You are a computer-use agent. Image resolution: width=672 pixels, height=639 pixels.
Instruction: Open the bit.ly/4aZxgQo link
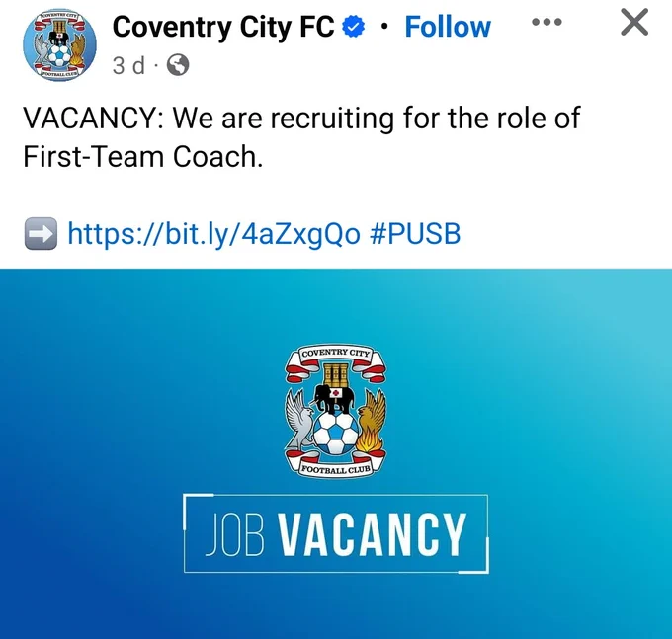(x=213, y=235)
